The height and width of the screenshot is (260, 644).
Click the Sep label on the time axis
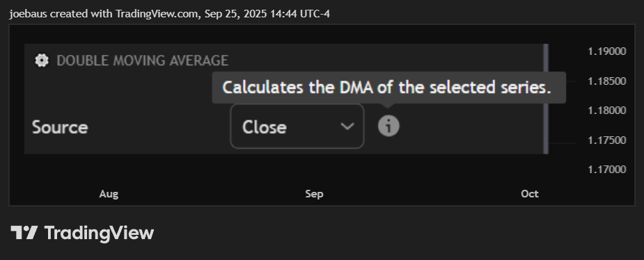click(x=314, y=194)
